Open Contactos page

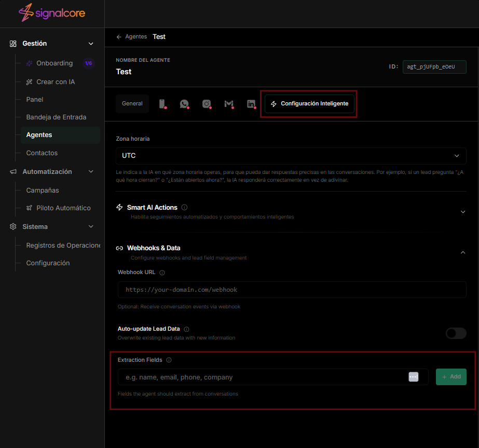point(42,153)
